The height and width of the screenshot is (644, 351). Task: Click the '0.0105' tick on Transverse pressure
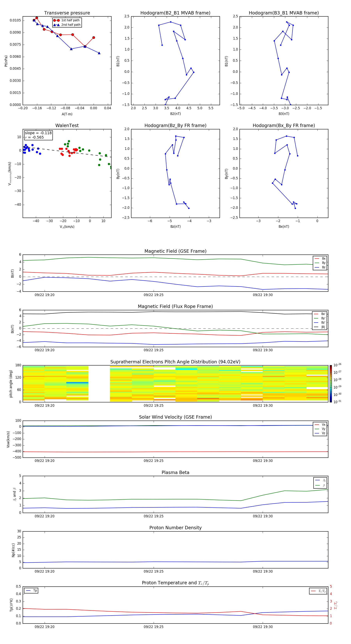(15, 20)
